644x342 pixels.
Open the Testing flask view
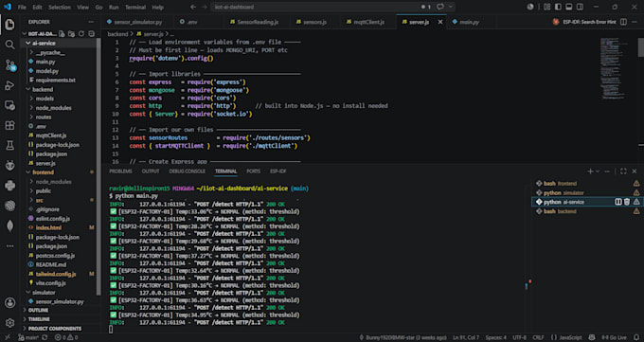coord(9,145)
